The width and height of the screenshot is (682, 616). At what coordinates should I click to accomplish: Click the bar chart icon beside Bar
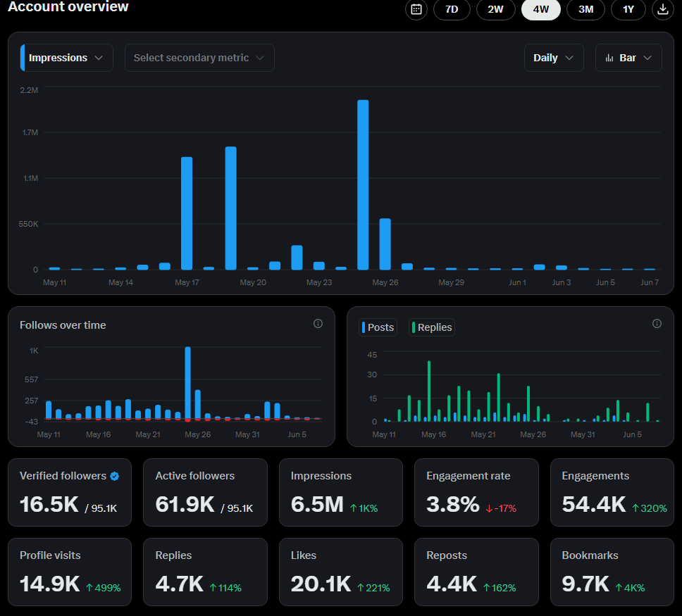[x=609, y=58]
